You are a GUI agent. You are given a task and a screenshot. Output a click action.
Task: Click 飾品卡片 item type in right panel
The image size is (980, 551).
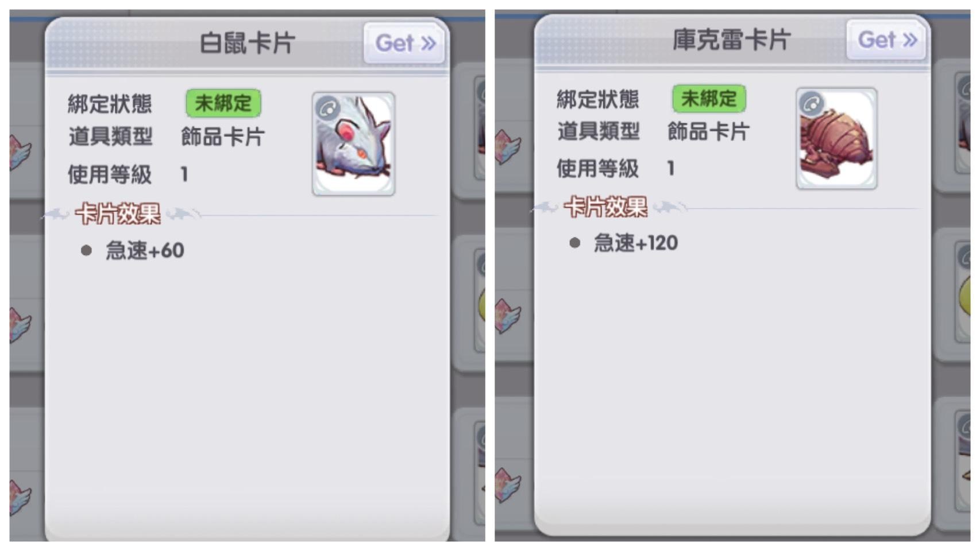[708, 131]
